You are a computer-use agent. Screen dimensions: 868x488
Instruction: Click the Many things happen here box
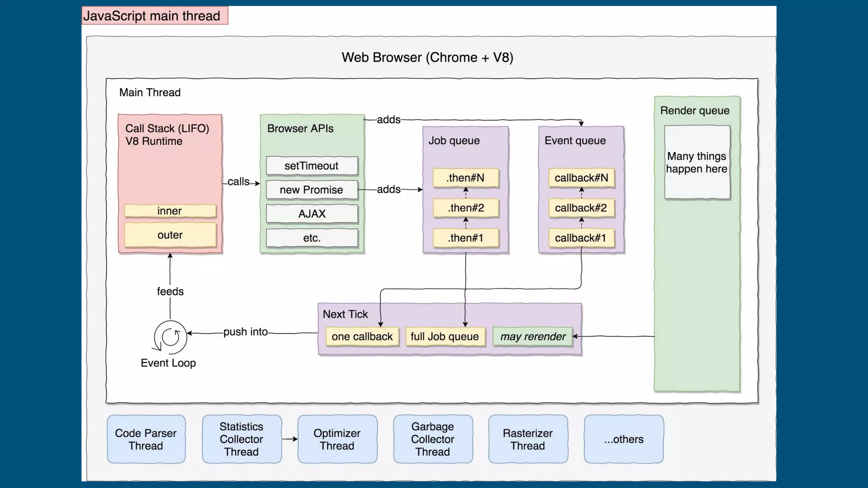tap(697, 163)
